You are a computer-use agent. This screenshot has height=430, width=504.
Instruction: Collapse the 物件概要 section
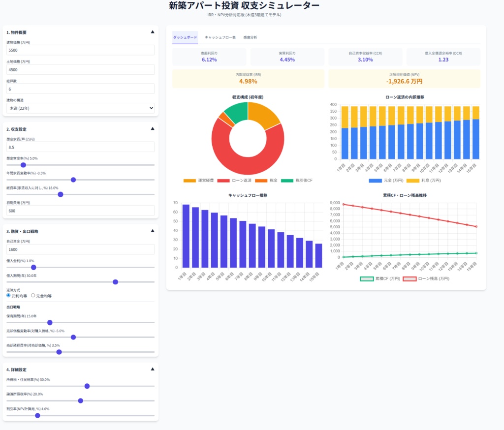[x=152, y=31]
